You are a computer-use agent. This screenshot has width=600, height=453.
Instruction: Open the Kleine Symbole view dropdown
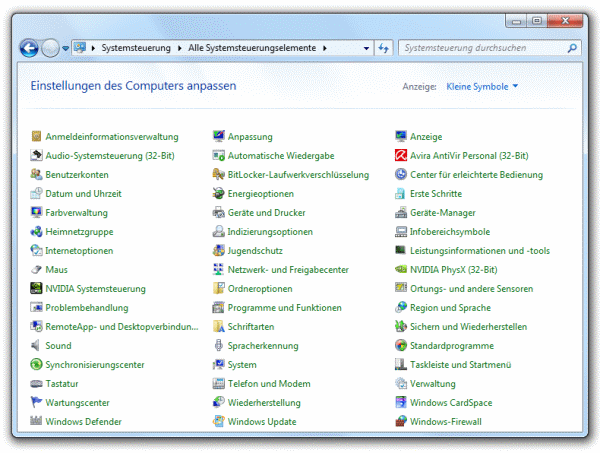point(482,87)
